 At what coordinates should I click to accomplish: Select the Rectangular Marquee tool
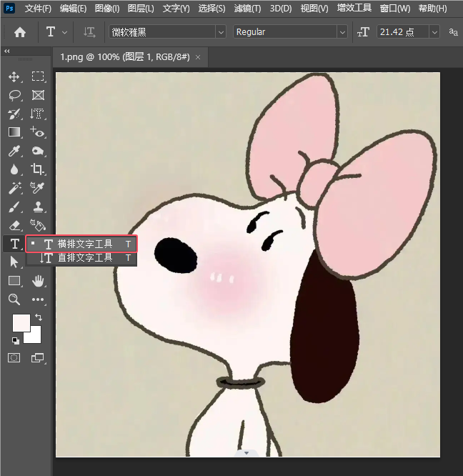point(38,76)
